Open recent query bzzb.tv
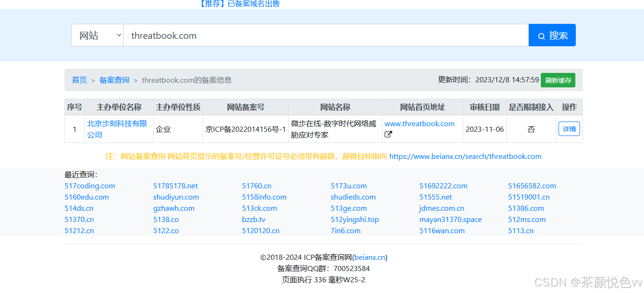This screenshot has height=293, width=644. pos(254,220)
